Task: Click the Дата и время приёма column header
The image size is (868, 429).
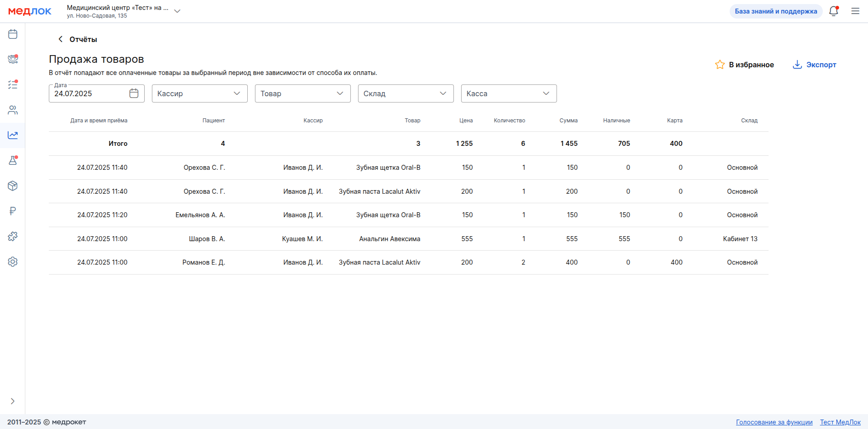Action: coord(99,121)
